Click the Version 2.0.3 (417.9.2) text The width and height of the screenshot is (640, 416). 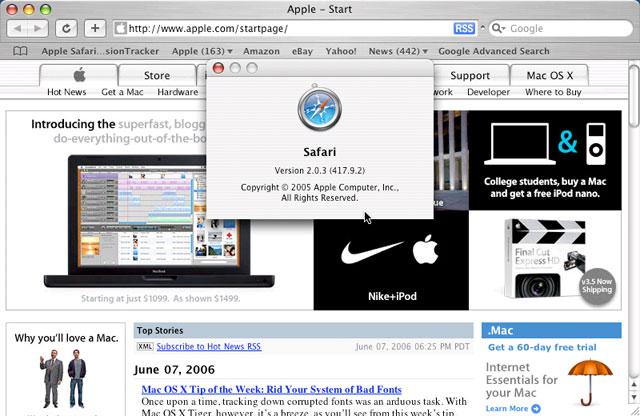pyautogui.click(x=320, y=171)
